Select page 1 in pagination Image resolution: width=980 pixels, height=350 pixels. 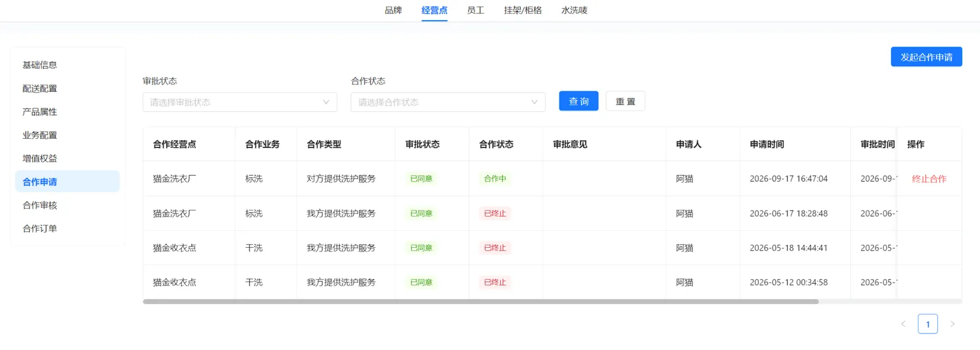click(x=928, y=324)
